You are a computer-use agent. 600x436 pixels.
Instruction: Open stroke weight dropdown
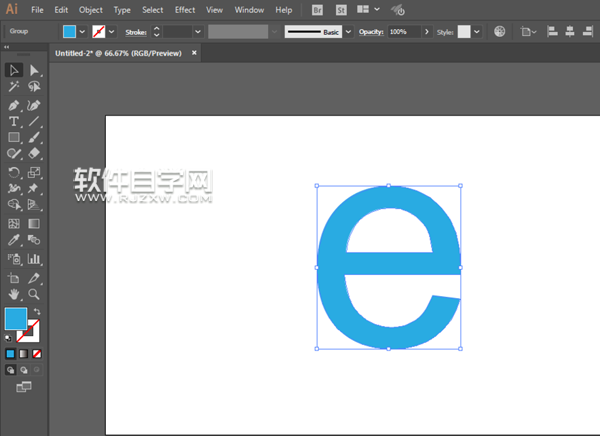(198, 31)
